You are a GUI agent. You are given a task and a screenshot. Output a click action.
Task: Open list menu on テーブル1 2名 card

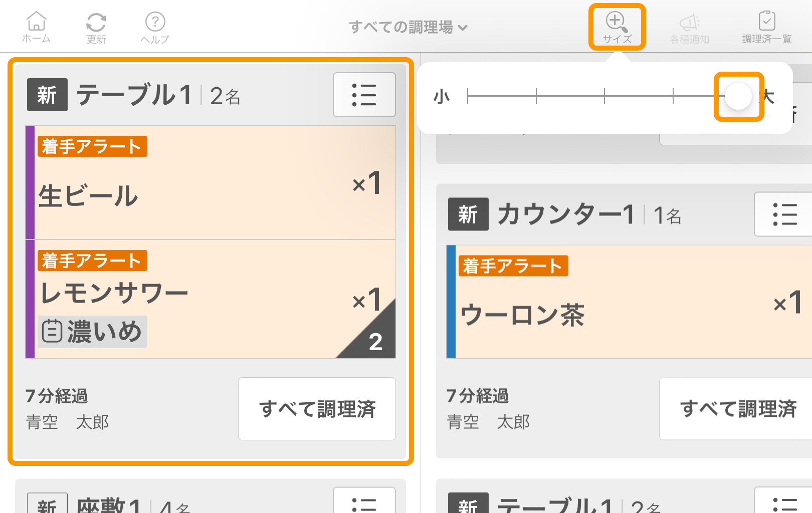(x=364, y=95)
